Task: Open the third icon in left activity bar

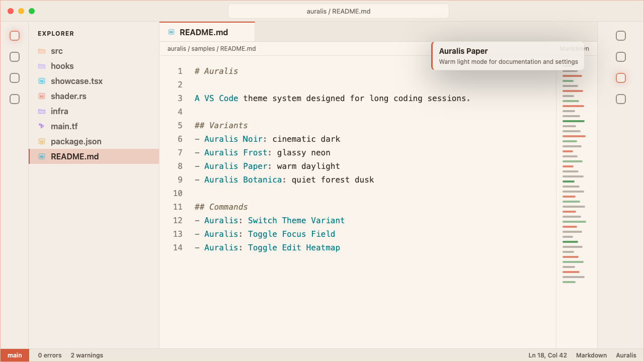Action: [15, 78]
